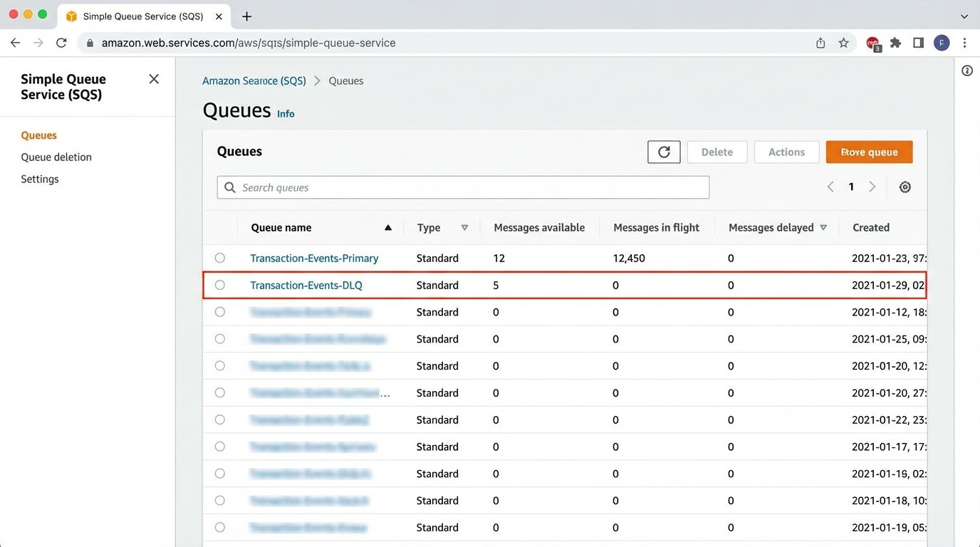Open the Actions dropdown
The image size is (980, 547).
pyautogui.click(x=786, y=152)
